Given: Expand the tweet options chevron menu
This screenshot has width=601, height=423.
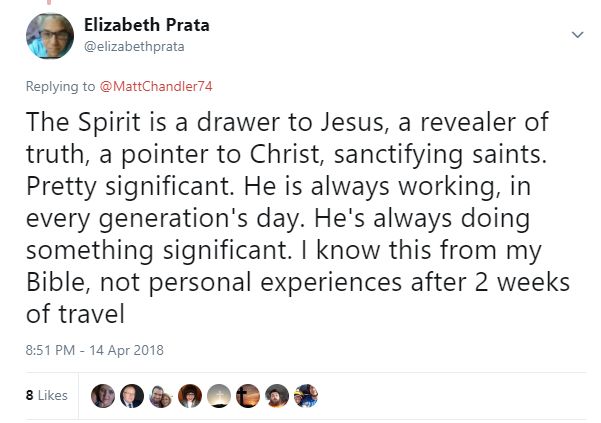Looking at the screenshot, I should pos(576,34).
